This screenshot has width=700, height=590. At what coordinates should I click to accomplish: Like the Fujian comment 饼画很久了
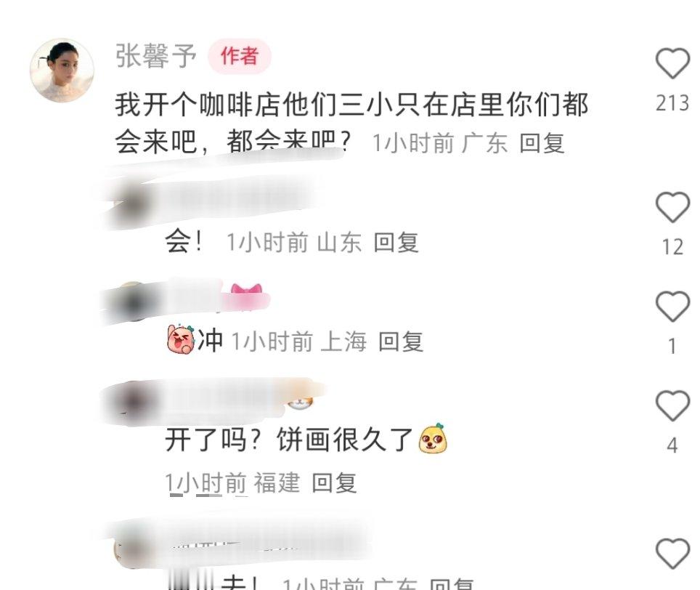(672, 405)
